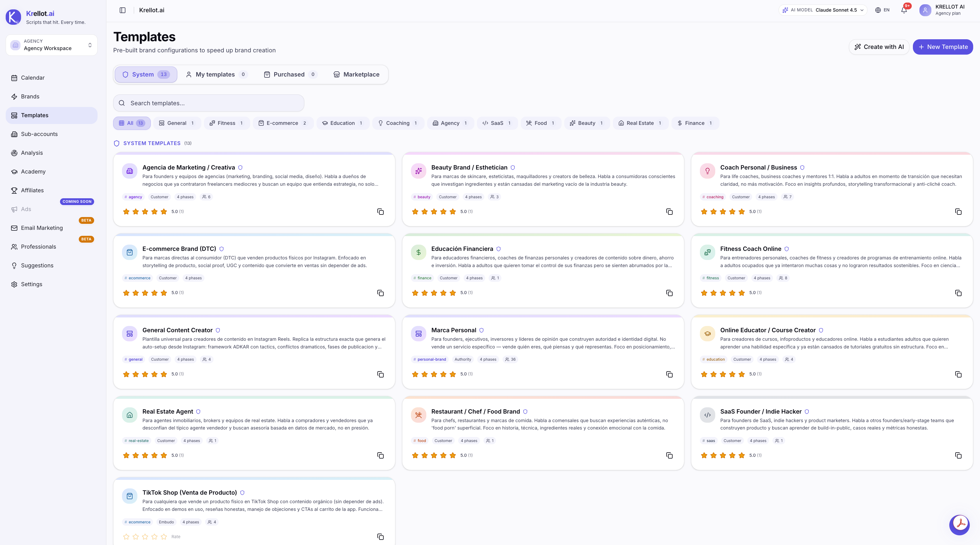Filter templates by Beauty category
The height and width of the screenshot is (545, 980).
click(x=587, y=123)
